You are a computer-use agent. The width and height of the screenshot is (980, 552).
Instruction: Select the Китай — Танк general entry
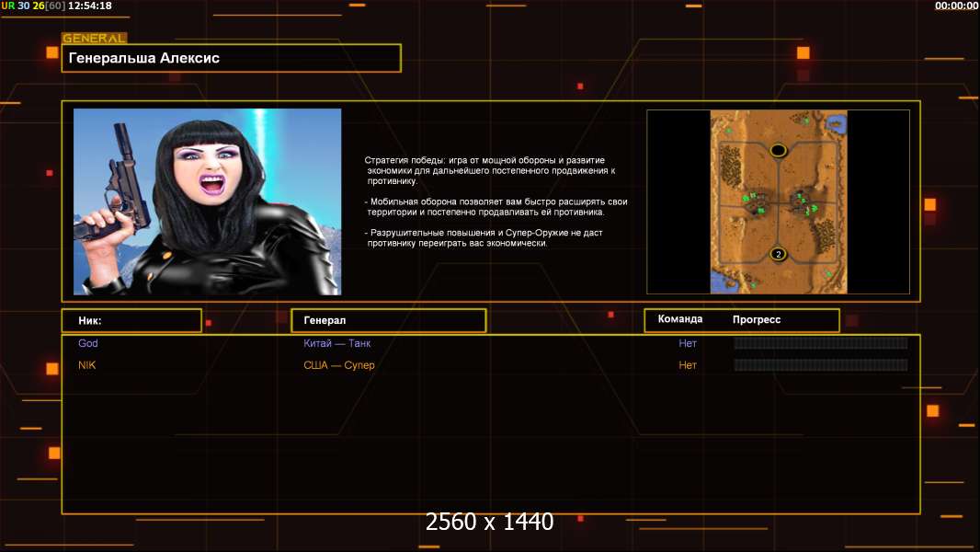(x=337, y=343)
